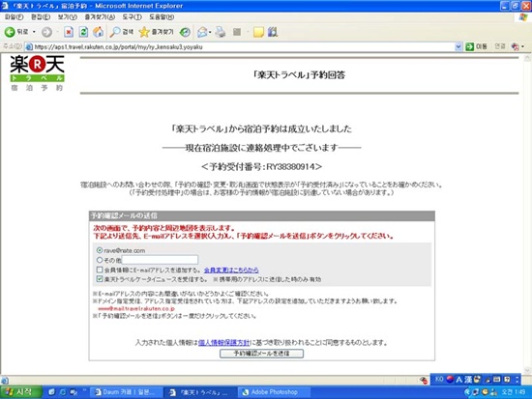Check the 会員情報にE-mailアドレスを追加する box
The width and height of the screenshot is (532, 399).
[100, 270]
